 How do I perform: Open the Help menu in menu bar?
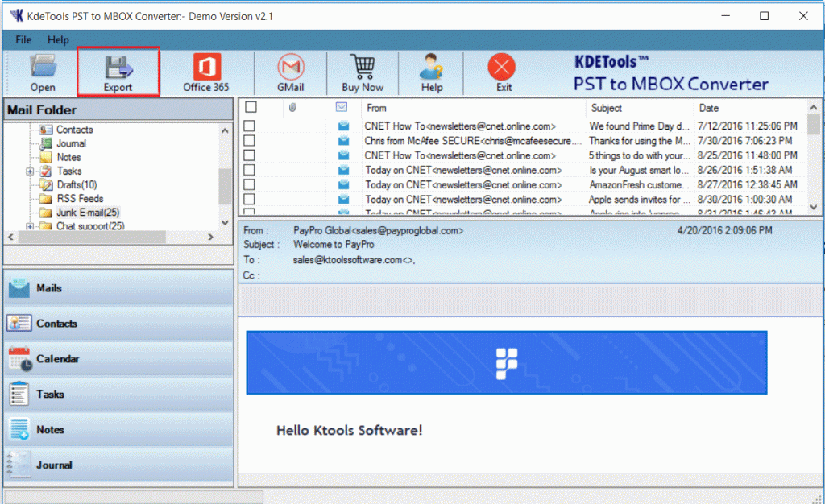pyautogui.click(x=58, y=39)
